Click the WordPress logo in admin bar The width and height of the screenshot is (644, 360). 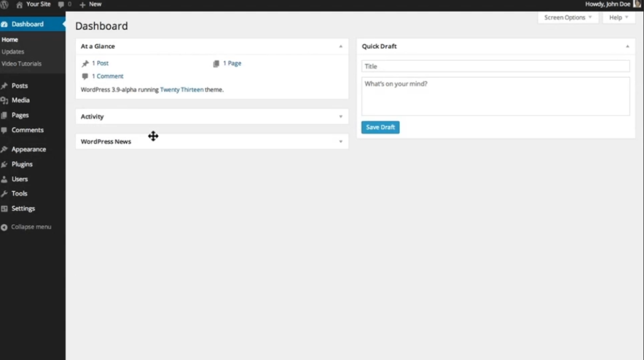(x=4, y=5)
